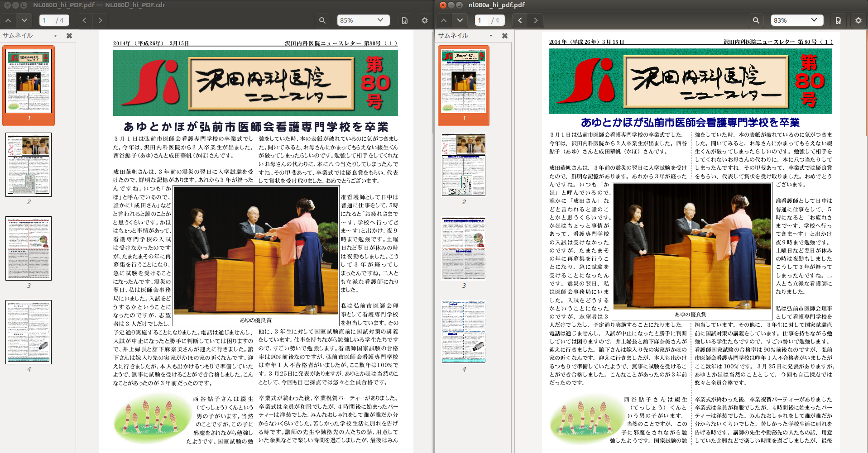This screenshot has width=868, height=453.
Task: Select page 3 thumbnail in right sidebar
Action: [464, 248]
